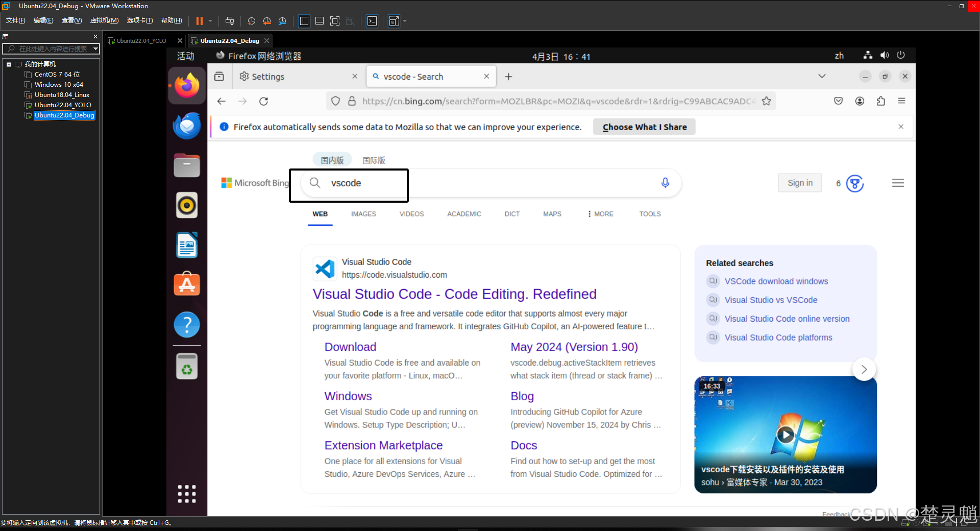Viewport: 980px width, 531px height.
Task: Open the library search box dropdown arrow
Action: click(95, 49)
